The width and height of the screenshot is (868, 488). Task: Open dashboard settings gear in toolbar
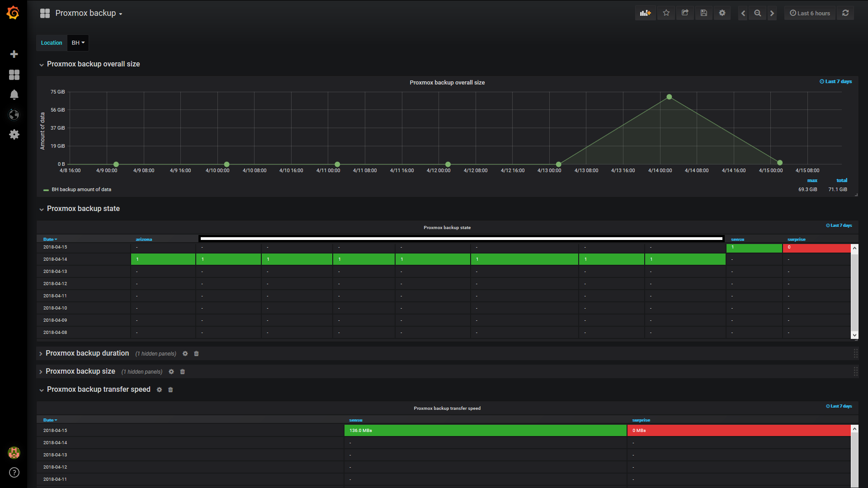tap(722, 13)
